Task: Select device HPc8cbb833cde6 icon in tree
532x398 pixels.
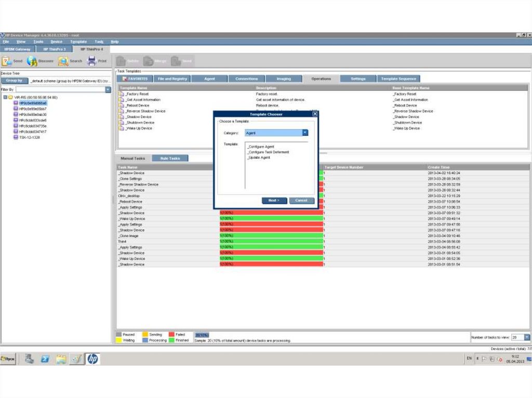Action: click(x=16, y=120)
